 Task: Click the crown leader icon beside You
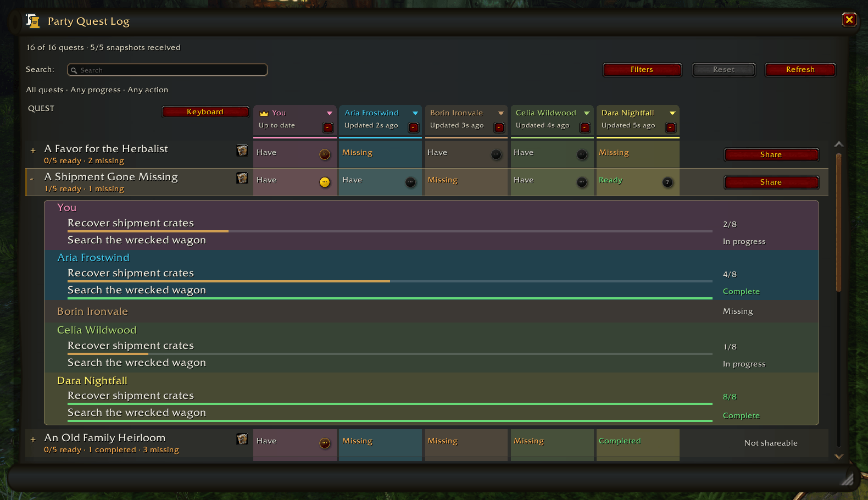click(x=264, y=113)
